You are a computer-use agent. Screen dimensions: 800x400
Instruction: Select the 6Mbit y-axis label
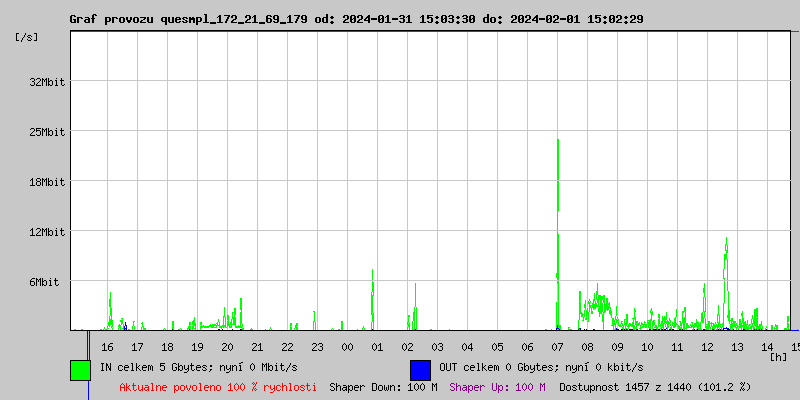click(x=44, y=282)
